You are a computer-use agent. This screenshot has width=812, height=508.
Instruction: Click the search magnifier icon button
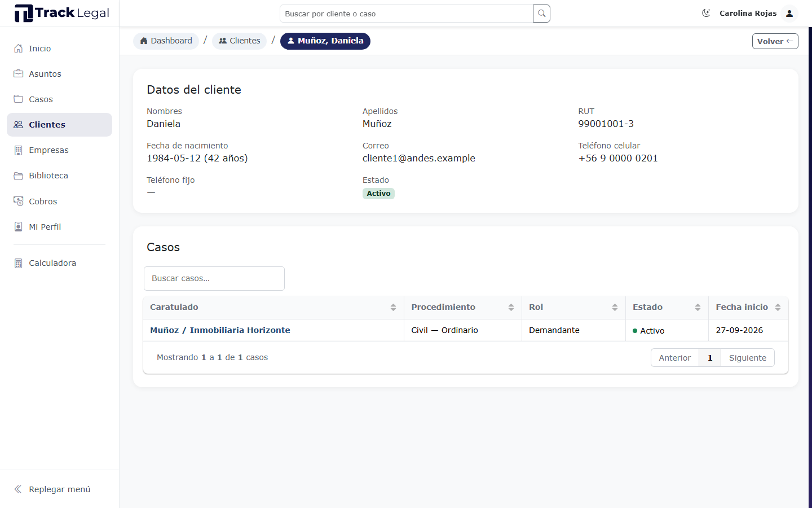(x=541, y=14)
